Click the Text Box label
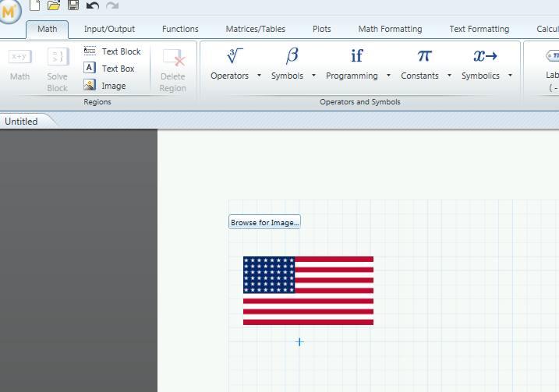The image size is (559, 392). (118, 69)
